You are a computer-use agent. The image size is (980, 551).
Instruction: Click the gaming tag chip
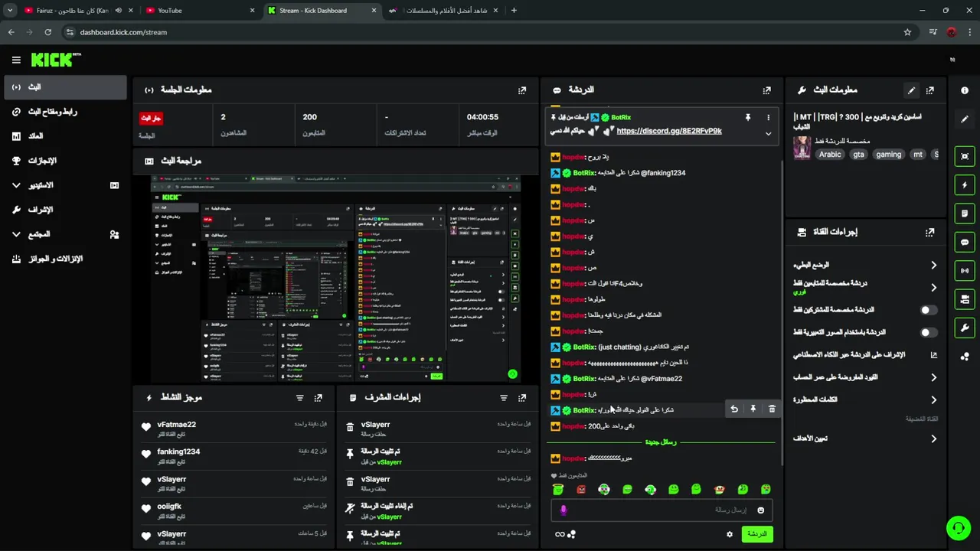[x=888, y=155]
